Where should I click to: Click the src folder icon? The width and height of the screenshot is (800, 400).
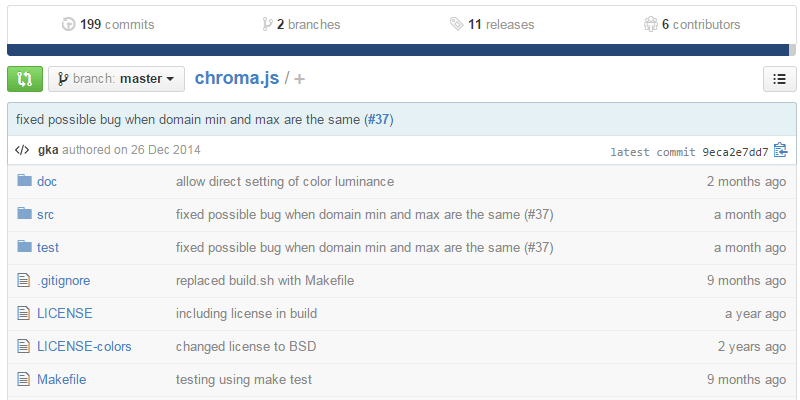click(24, 214)
